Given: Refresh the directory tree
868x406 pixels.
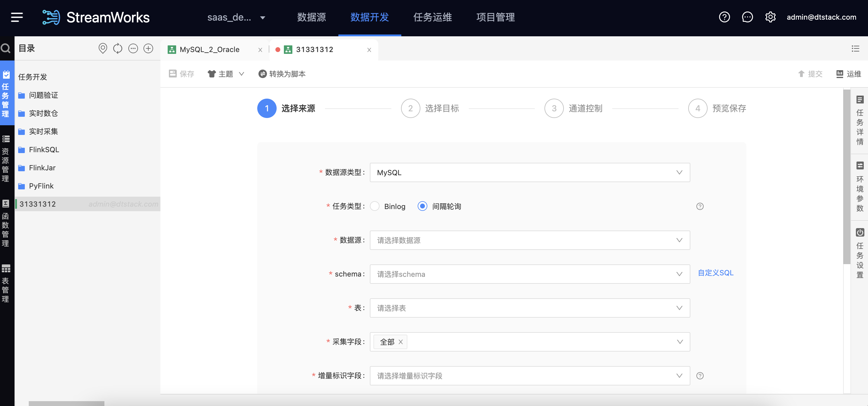Looking at the screenshot, I should tap(118, 48).
